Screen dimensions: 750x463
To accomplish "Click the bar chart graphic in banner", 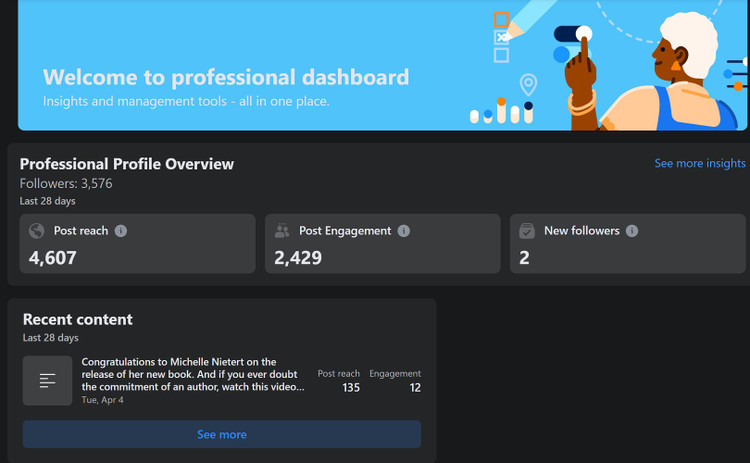I will click(501, 111).
